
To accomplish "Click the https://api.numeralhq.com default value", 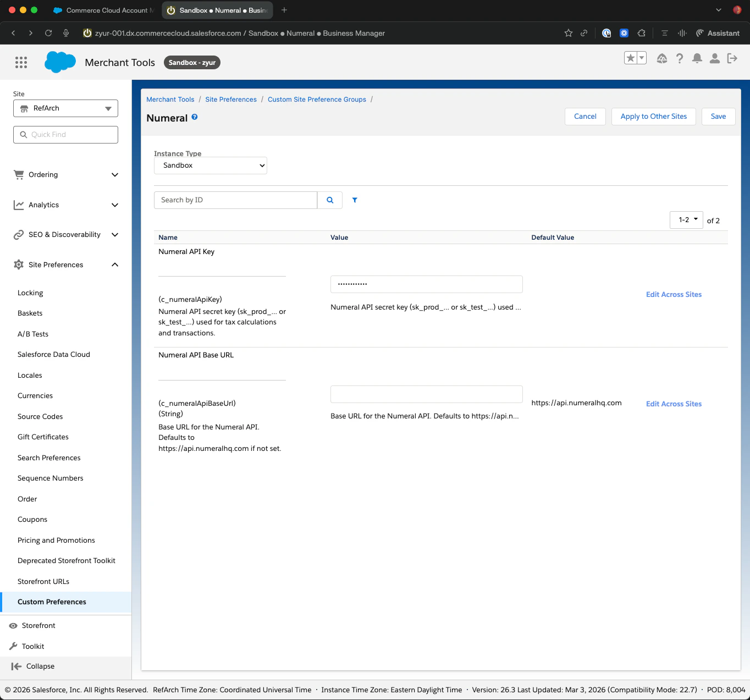I will (x=576, y=403).
